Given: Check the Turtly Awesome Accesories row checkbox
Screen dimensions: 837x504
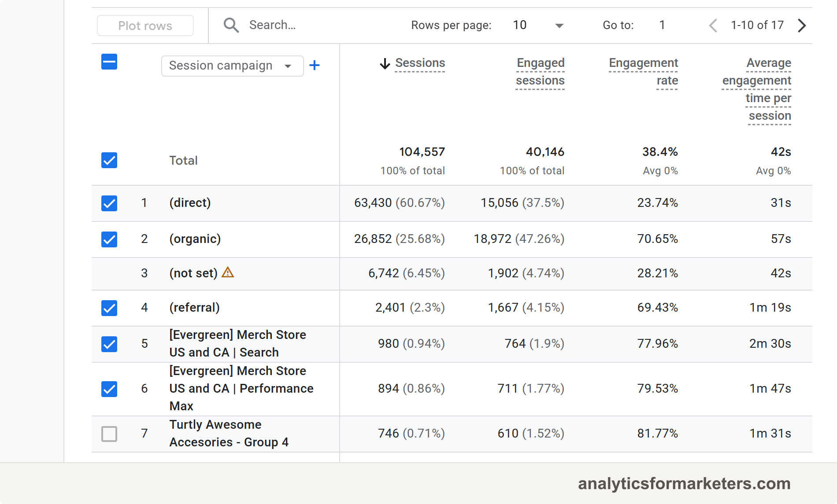Looking at the screenshot, I should point(109,434).
